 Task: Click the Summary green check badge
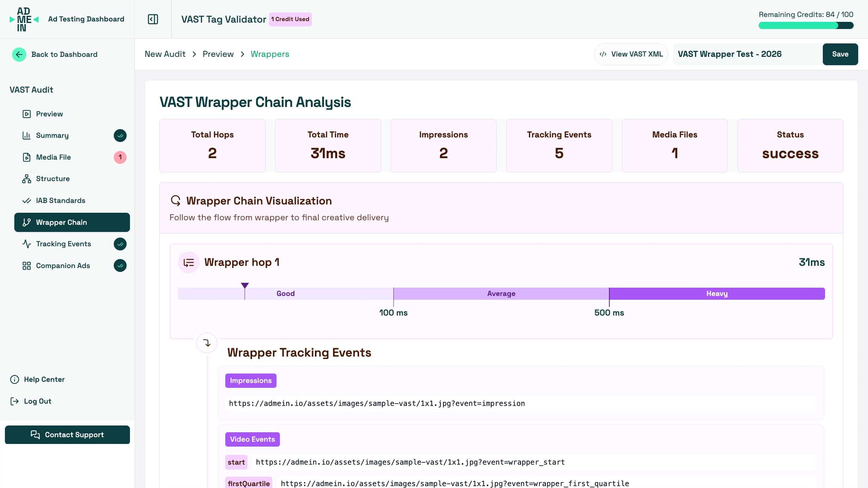tap(120, 135)
